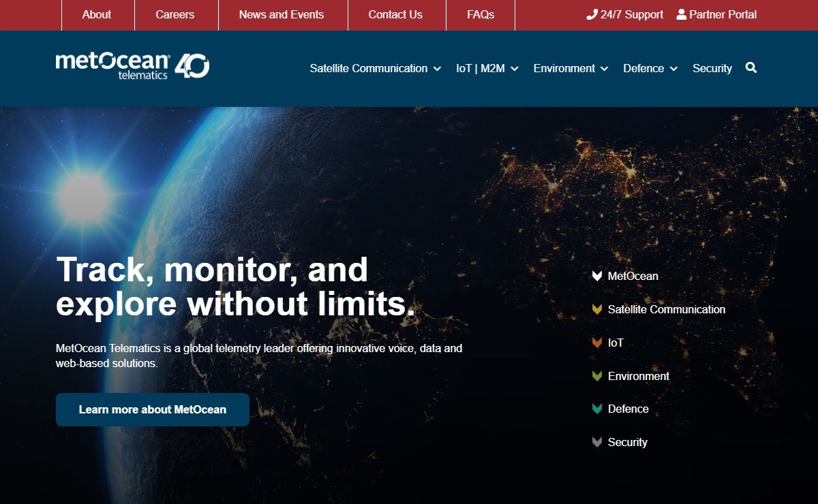This screenshot has width=818, height=504.
Task: Open the Careers page link
Action: coord(175,14)
